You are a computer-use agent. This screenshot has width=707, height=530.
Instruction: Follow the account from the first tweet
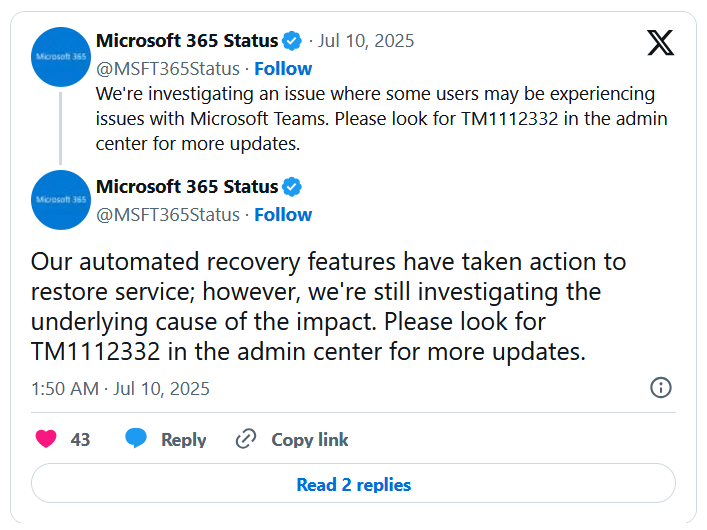coord(283,69)
